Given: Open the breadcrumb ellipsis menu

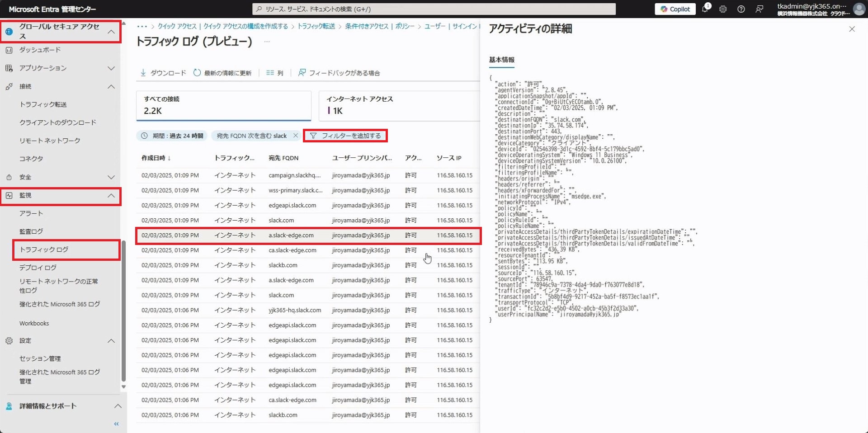Looking at the screenshot, I should pos(142,26).
